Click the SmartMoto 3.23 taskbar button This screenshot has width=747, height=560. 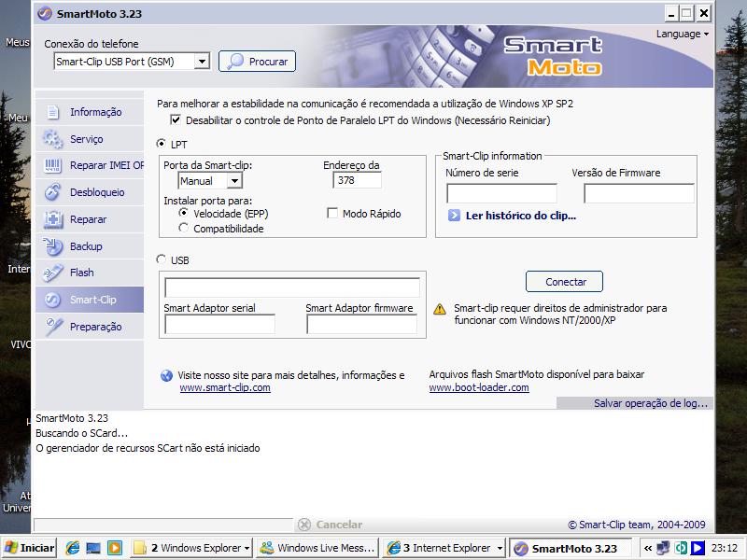pyautogui.click(x=571, y=548)
